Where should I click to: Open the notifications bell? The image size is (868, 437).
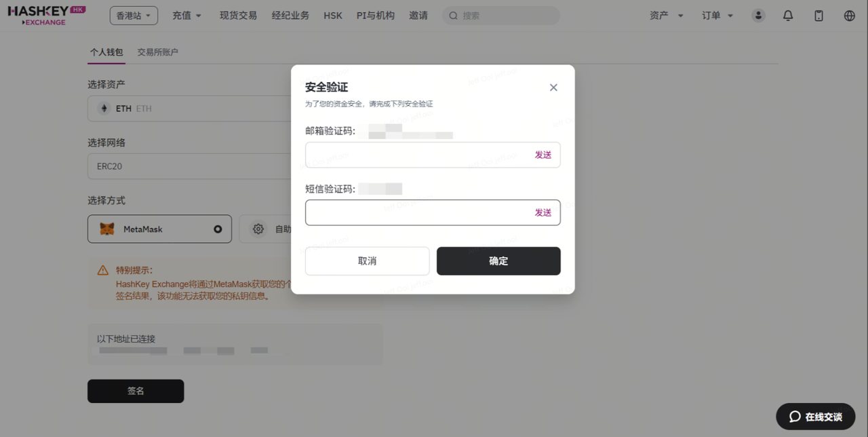(788, 16)
